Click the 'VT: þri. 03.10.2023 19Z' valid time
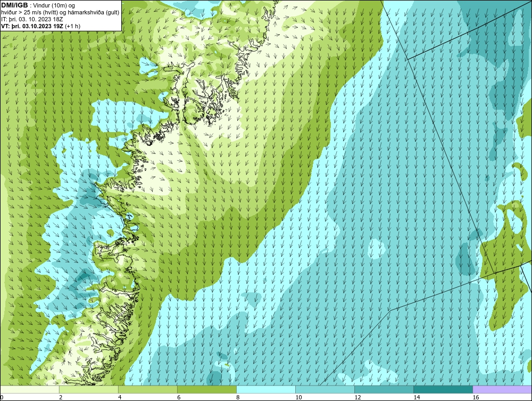 pyautogui.click(x=32, y=26)
